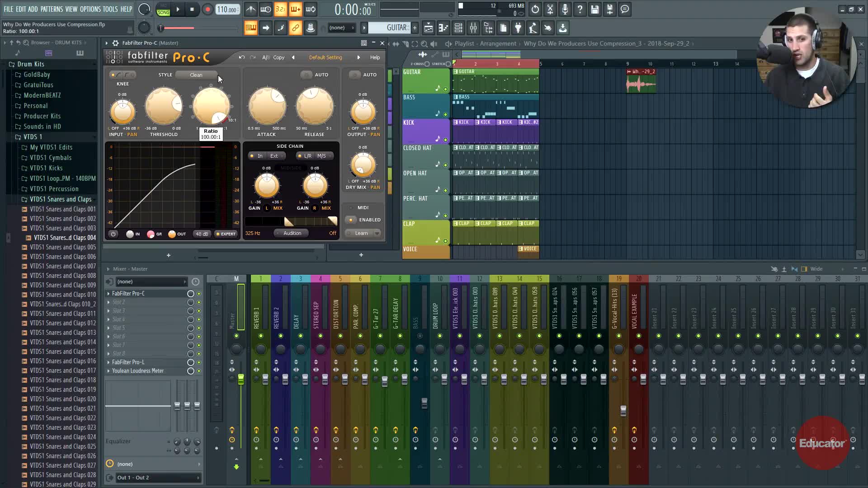Open the Piano roll view icon

[x=443, y=28]
